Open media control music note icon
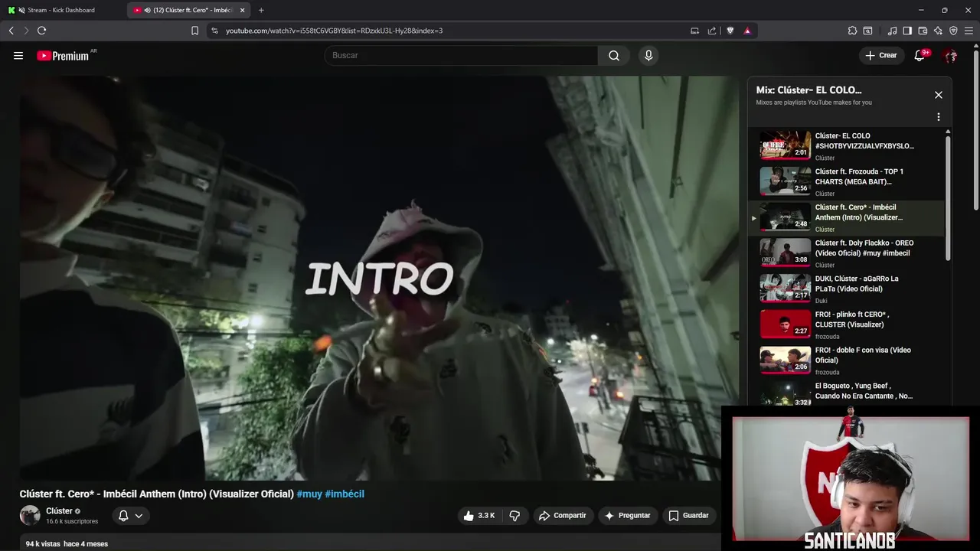 (892, 31)
